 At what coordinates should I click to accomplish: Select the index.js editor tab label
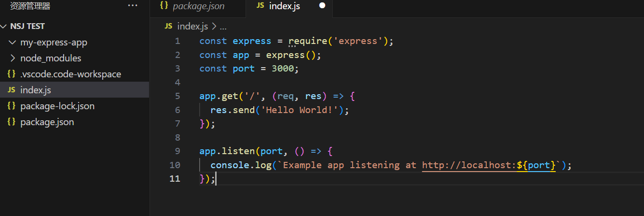pyautogui.click(x=284, y=6)
